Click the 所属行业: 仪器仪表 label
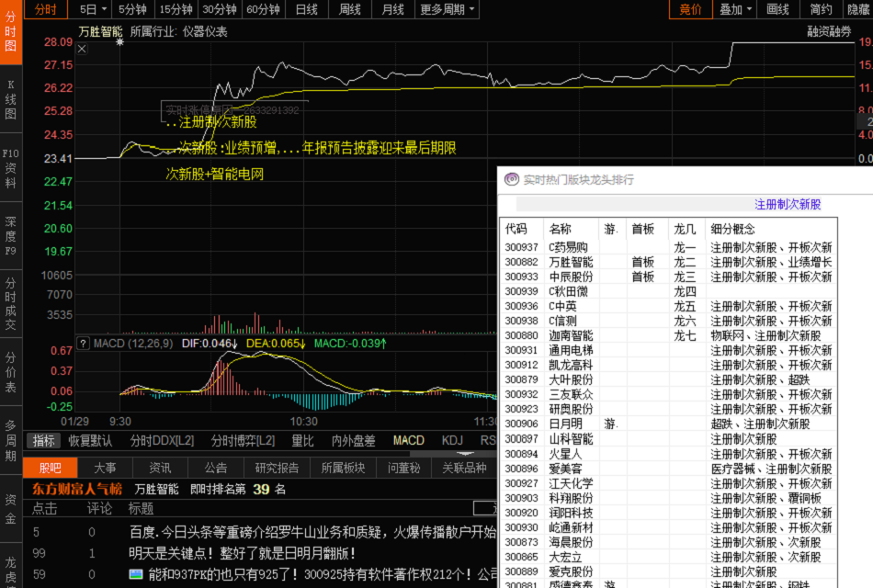The image size is (873, 588). [x=178, y=32]
